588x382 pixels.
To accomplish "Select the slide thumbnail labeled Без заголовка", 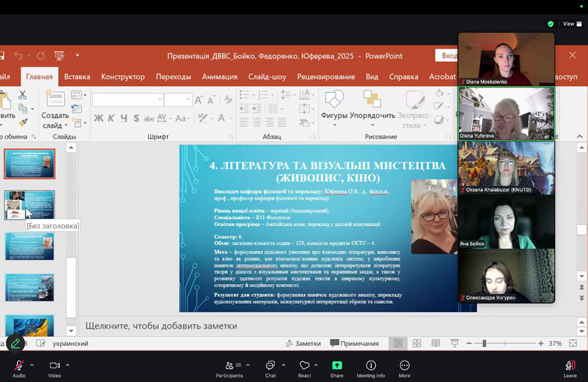I will pyautogui.click(x=29, y=205).
